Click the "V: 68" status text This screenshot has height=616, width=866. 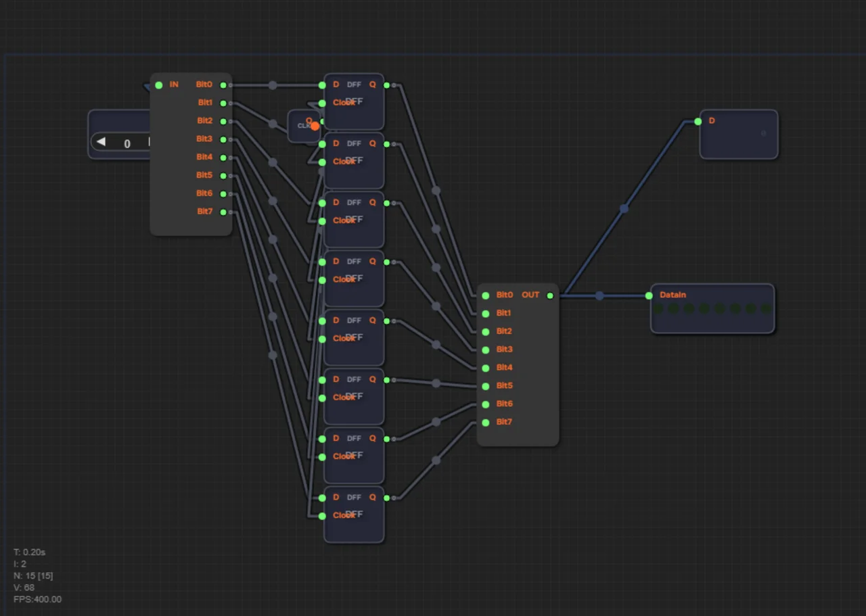pyautogui.click(x=24, y=588)
